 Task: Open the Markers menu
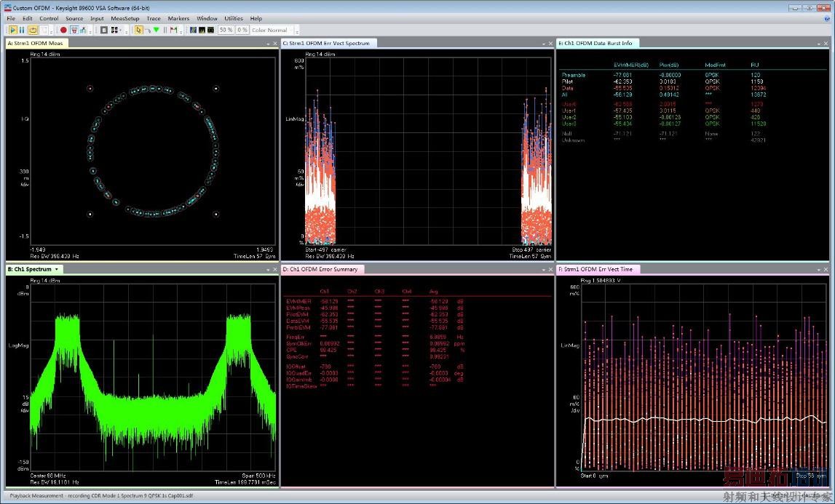178,18
